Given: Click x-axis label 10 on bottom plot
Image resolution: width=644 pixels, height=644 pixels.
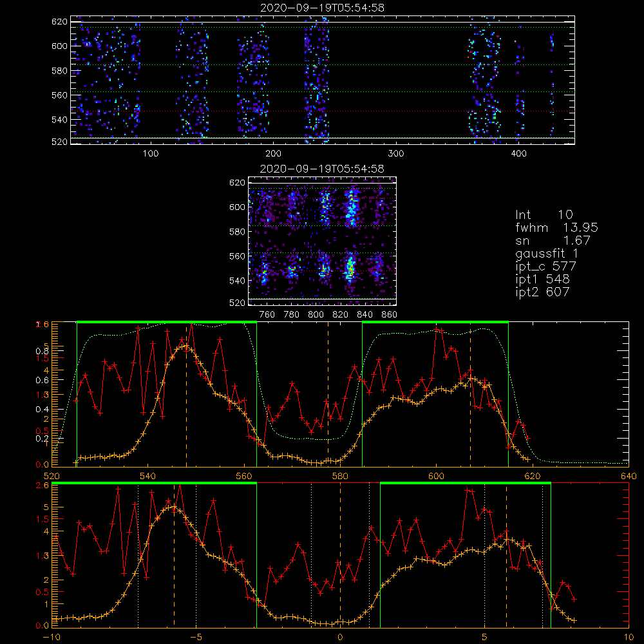Looking at the screenshot, I should pyautogui.click(x=629, y=638).
